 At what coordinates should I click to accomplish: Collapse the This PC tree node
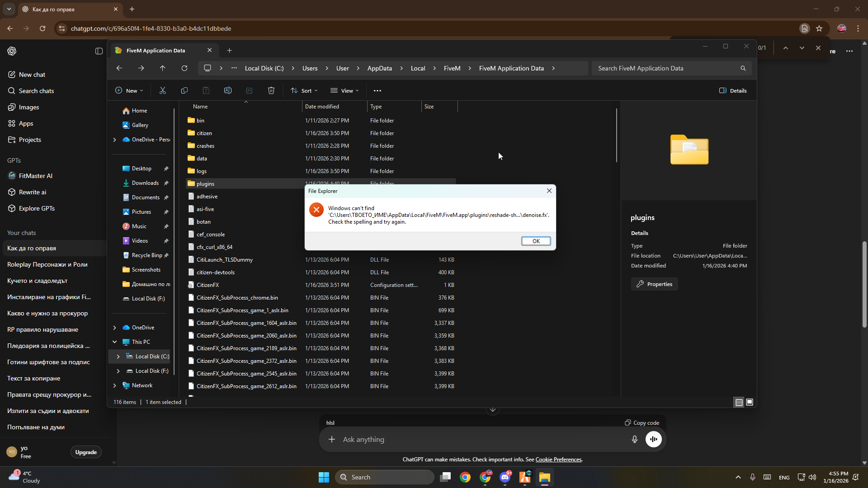click(115, 342)
